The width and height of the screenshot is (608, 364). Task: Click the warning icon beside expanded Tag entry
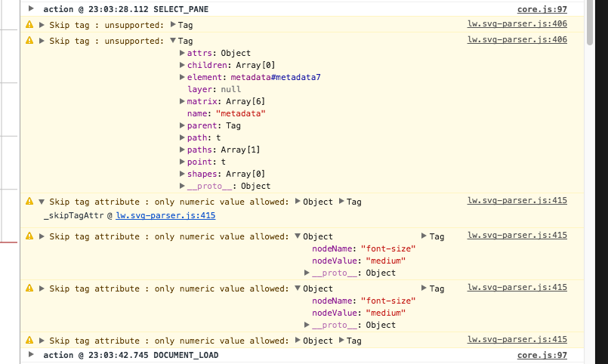(29, 41)
